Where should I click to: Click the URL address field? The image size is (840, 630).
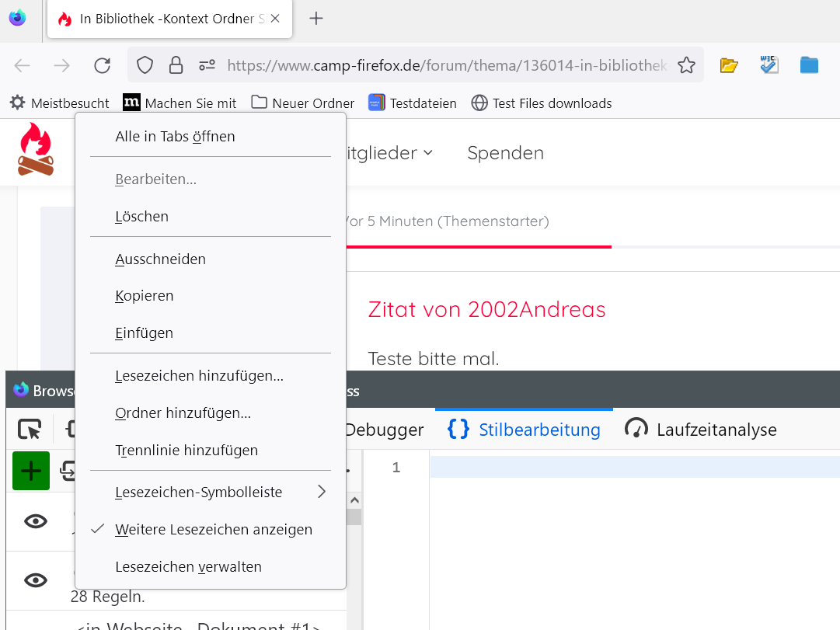click(447, 65)
